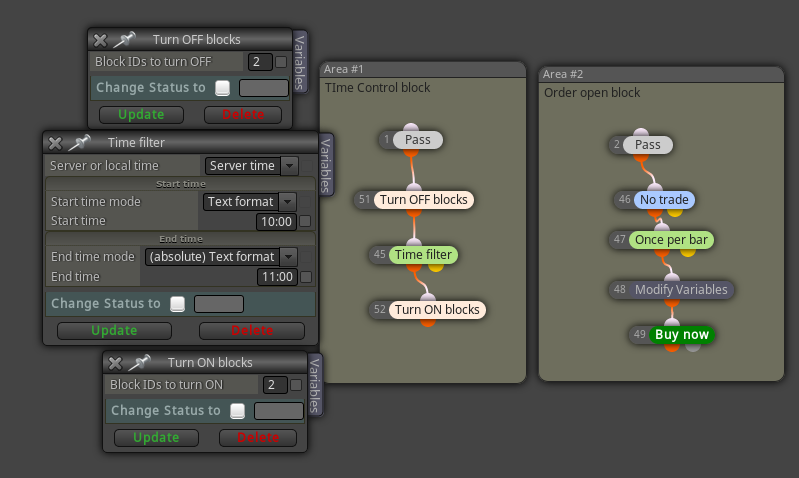Open Variables tab of Turn OFF blocks

(x=300, y=62)
